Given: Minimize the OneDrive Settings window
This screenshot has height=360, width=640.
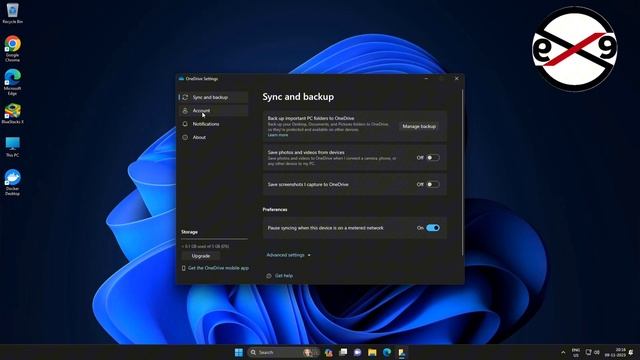Looking at the screenshot, I should [426, 78].
